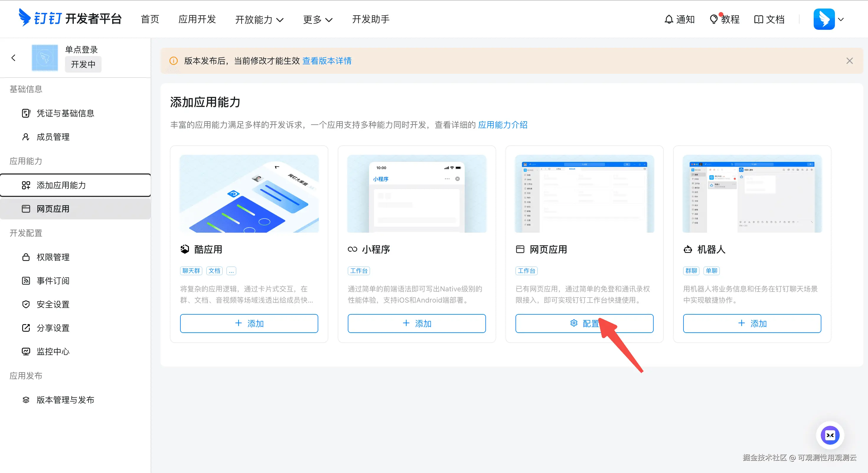868x473 pixels.
Task: Open the 查看版本详情 link
Action: [x=327, y=60]
